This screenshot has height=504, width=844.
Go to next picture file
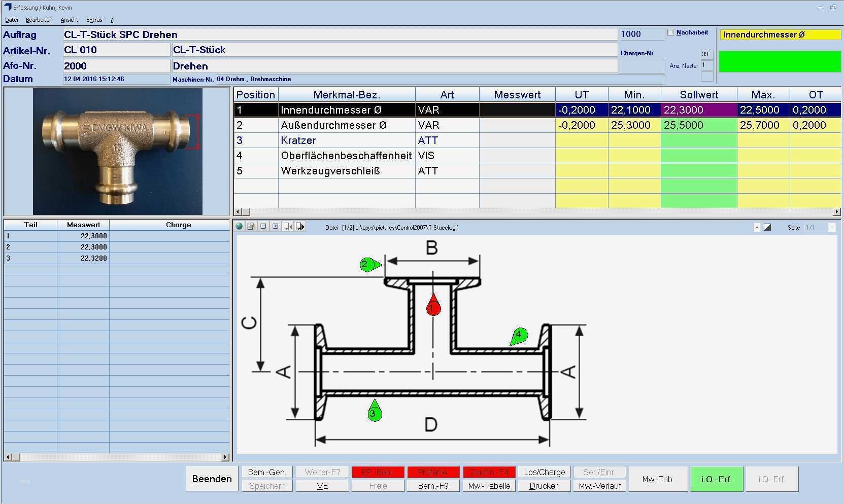(300, 227)
